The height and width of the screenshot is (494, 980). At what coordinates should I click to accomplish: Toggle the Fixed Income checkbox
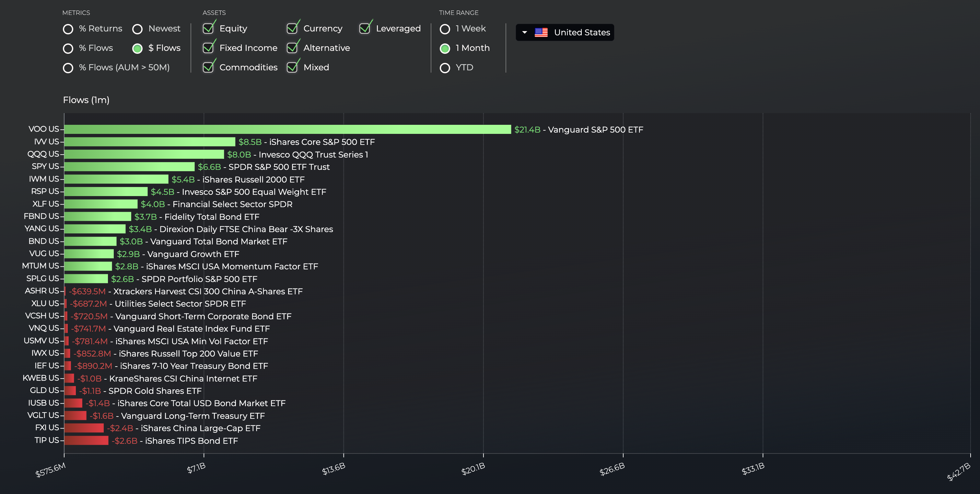tap(208, 48)
